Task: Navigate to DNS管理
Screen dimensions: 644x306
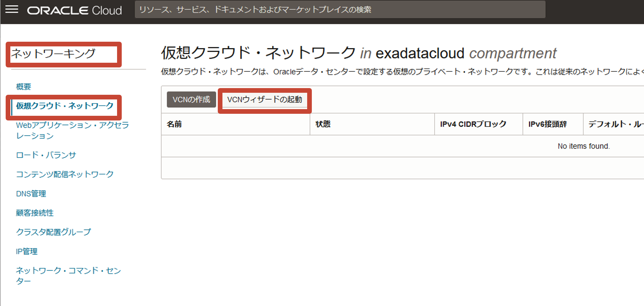Action: coord(31,194)
